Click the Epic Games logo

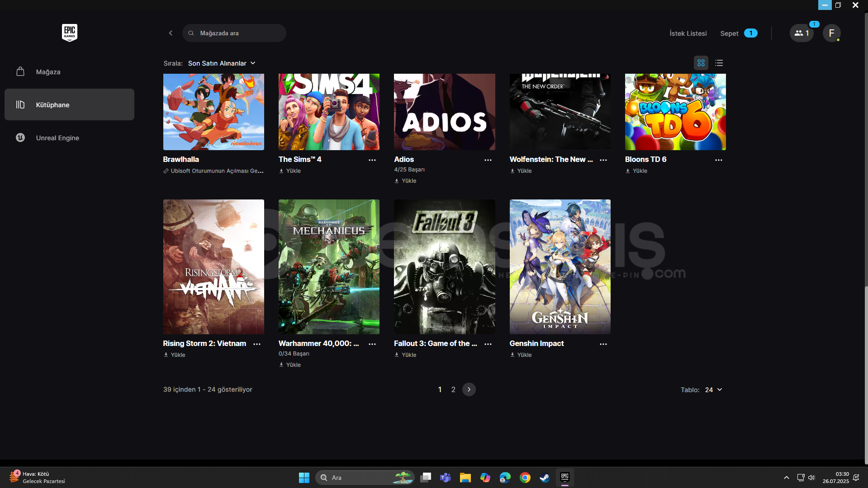[x=70, y=33]
